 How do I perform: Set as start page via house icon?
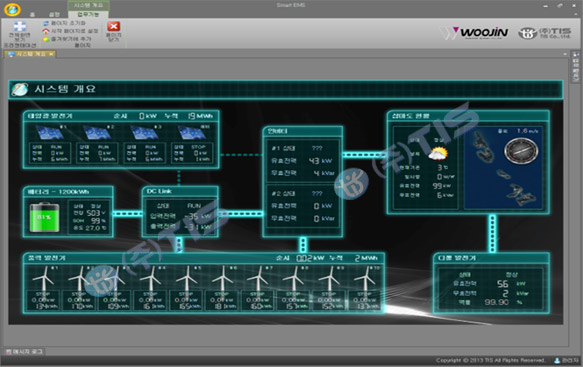coord(46,31)
